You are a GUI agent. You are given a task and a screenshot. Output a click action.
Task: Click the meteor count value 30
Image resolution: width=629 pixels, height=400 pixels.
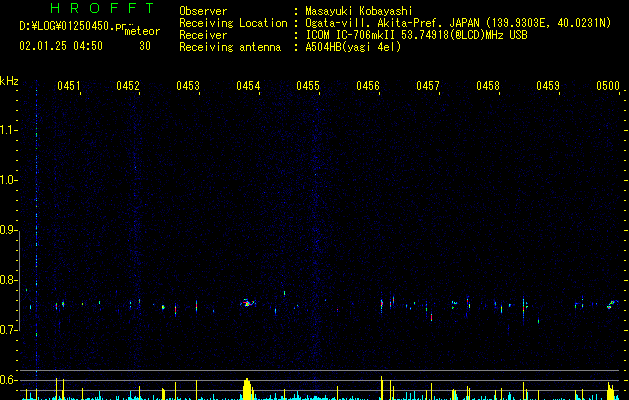coord(145,46)
